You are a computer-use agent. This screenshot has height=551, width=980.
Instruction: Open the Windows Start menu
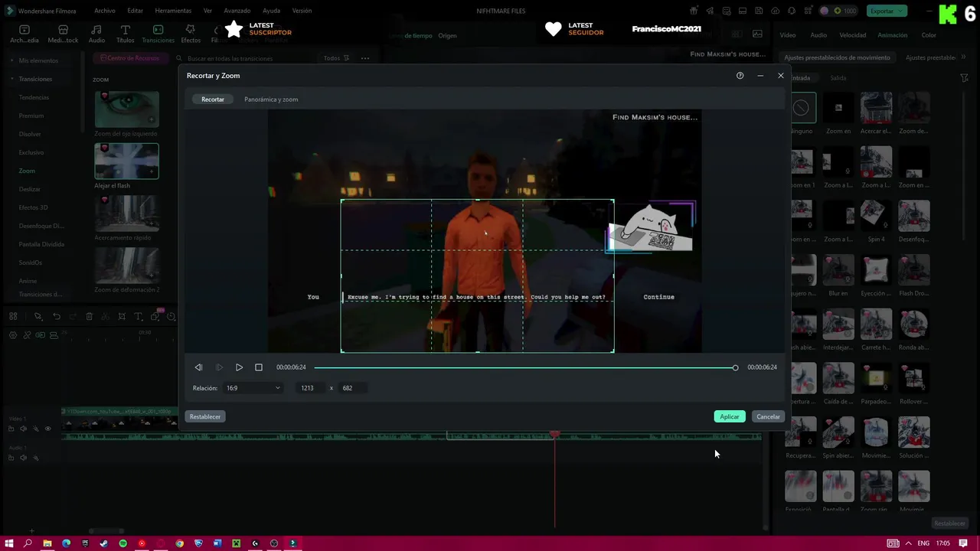coord(9,543)
